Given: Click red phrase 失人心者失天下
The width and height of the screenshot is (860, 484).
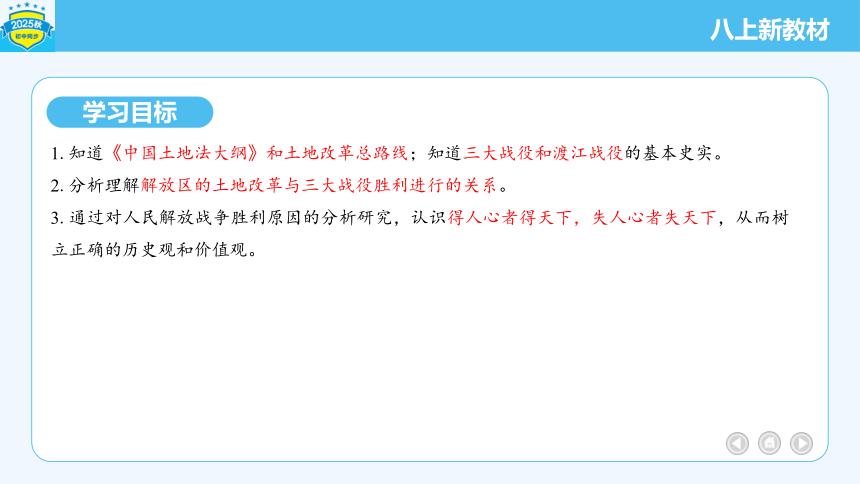Looking at the screenshot, I should [x=654, y=218].
